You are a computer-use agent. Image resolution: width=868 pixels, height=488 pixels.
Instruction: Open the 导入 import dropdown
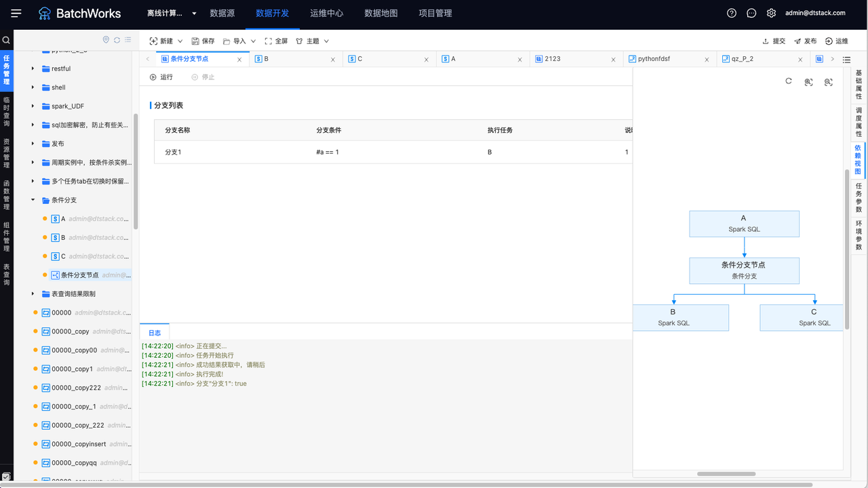[239, 41]
